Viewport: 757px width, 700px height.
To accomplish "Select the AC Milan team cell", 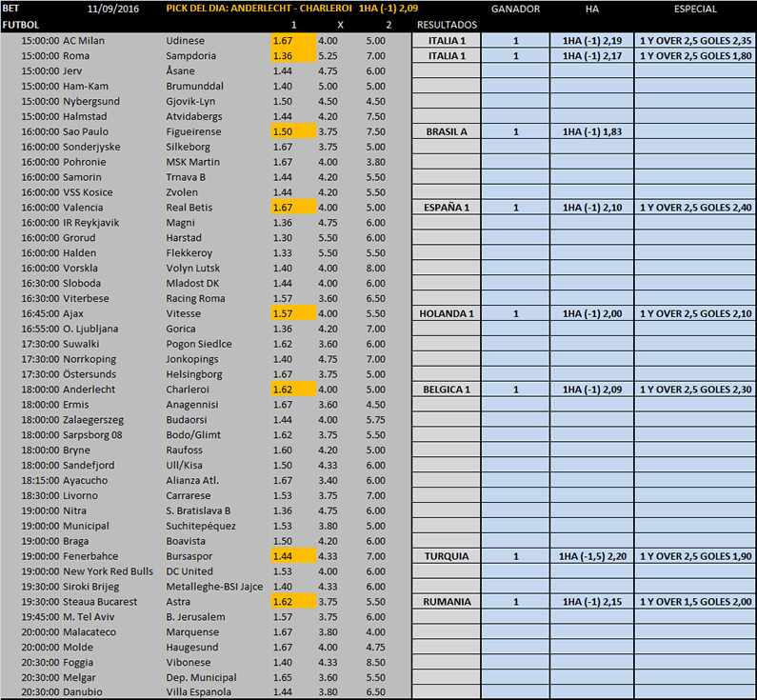I will coord(84,41).
